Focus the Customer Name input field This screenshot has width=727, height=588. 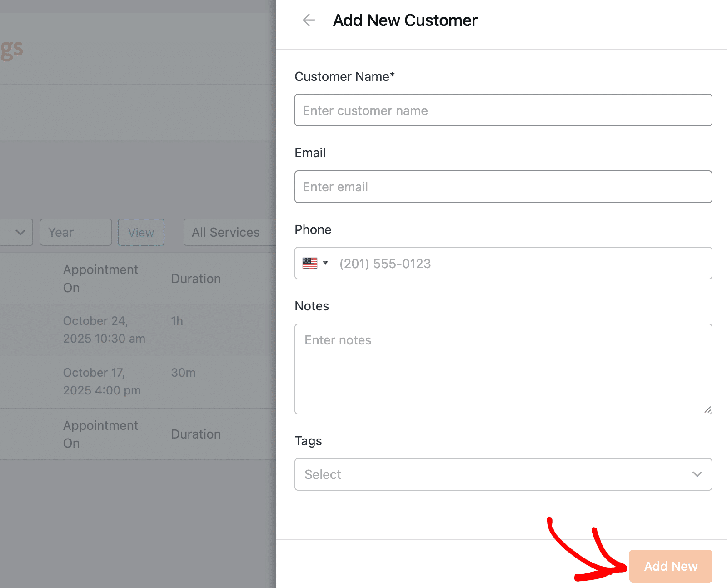click(x=503, y=110)
